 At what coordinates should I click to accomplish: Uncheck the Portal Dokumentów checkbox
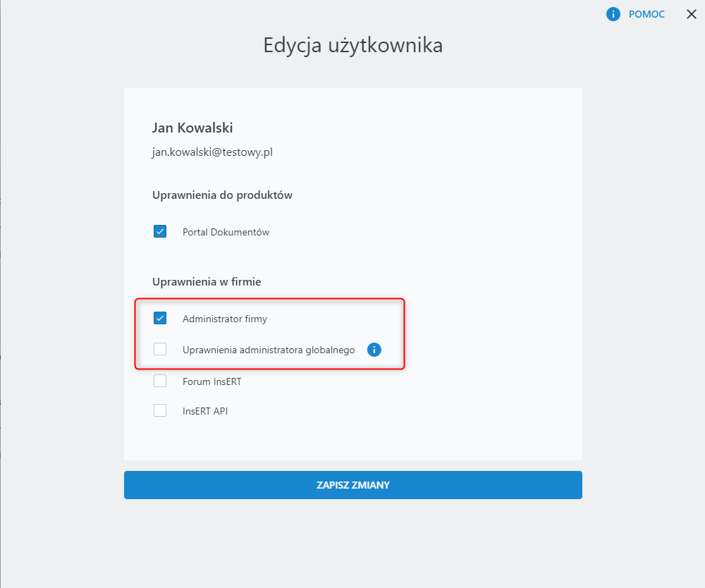coord(160,231)
